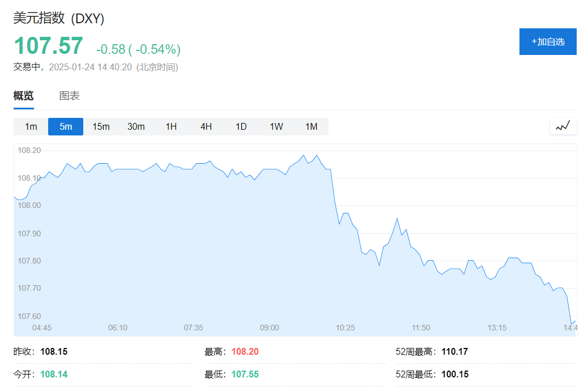Click the 最低 107.55 value
This screenshot has width=588, height=391.
(x=245, y=374)
